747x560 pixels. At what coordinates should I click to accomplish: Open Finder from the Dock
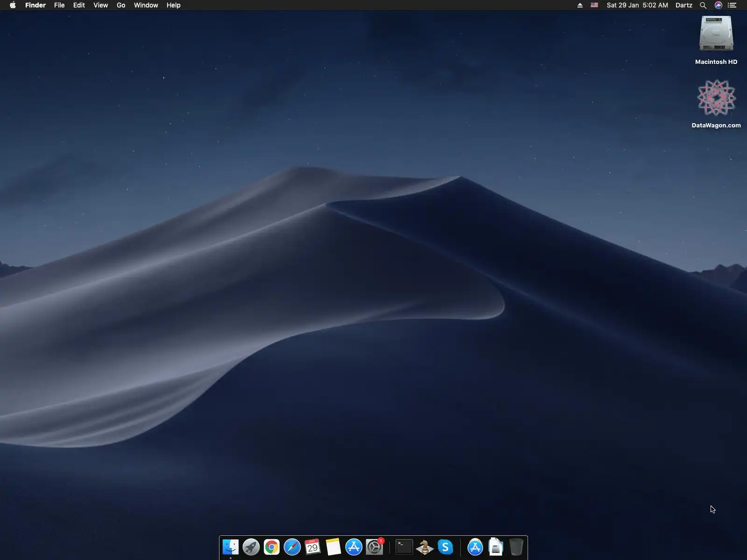231,547
